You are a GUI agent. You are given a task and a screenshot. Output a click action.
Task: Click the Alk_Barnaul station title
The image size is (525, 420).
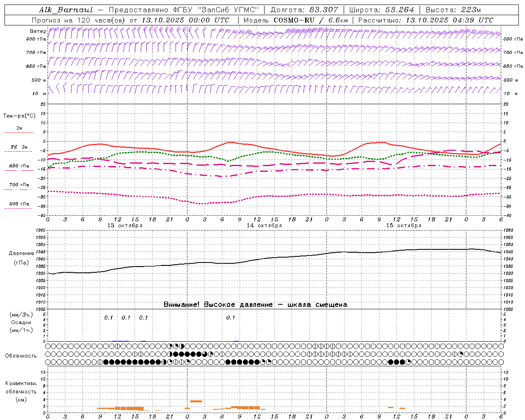click(66, 10)
